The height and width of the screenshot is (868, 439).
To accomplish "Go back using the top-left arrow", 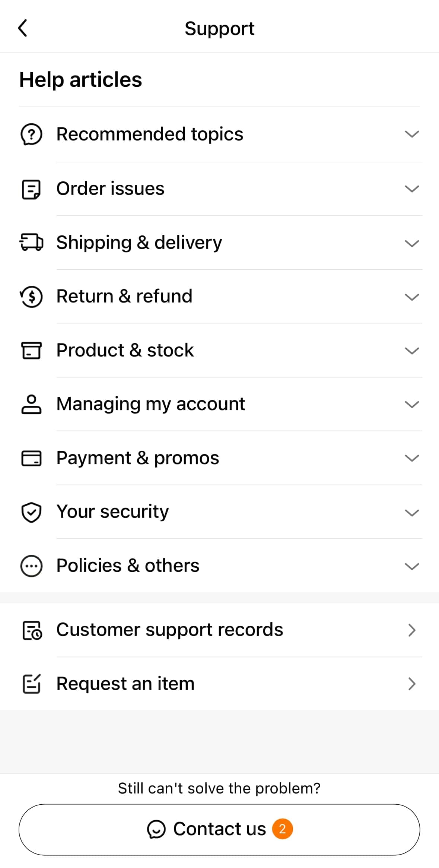I will point(23,28).
